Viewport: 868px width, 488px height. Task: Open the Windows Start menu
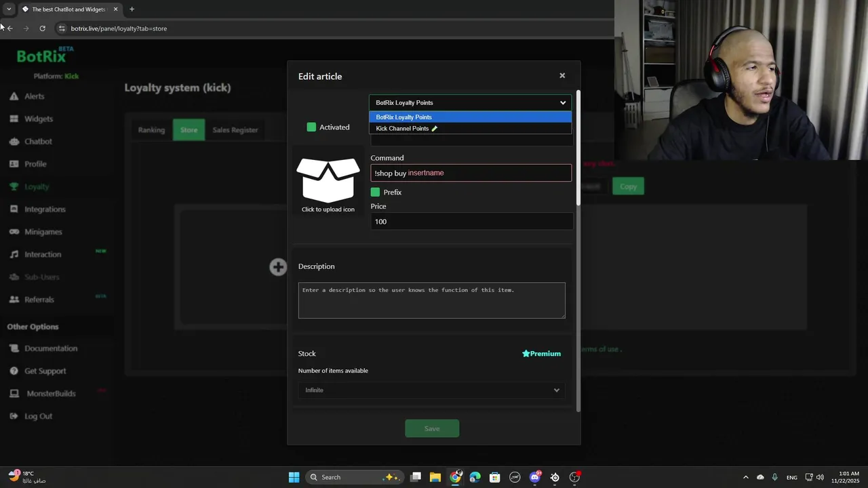point(294,477)
